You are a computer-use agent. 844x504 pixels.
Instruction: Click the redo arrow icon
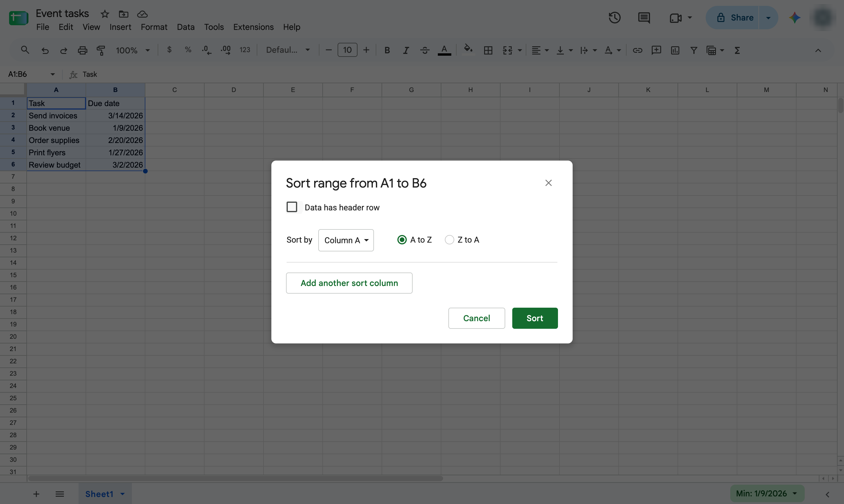pyautogui.click(x=64, y=51)
